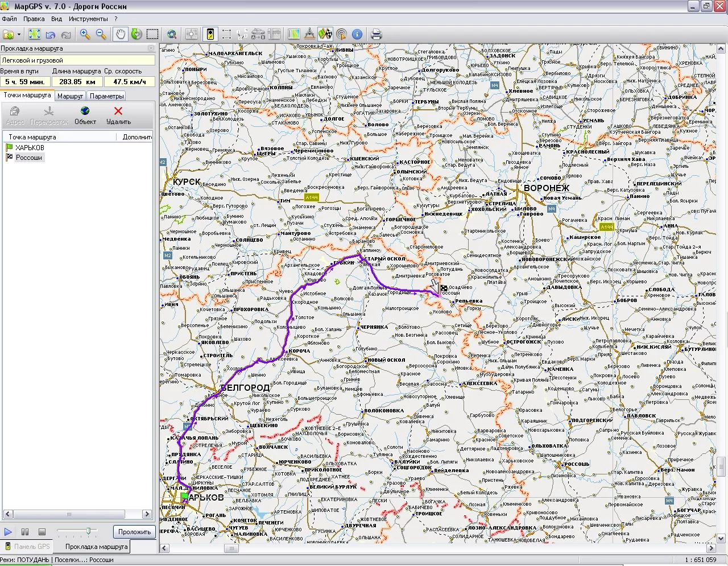Click the fit whole map icon
The height and width of the screenshot is (566, 728).
click(x=34, y=34)
